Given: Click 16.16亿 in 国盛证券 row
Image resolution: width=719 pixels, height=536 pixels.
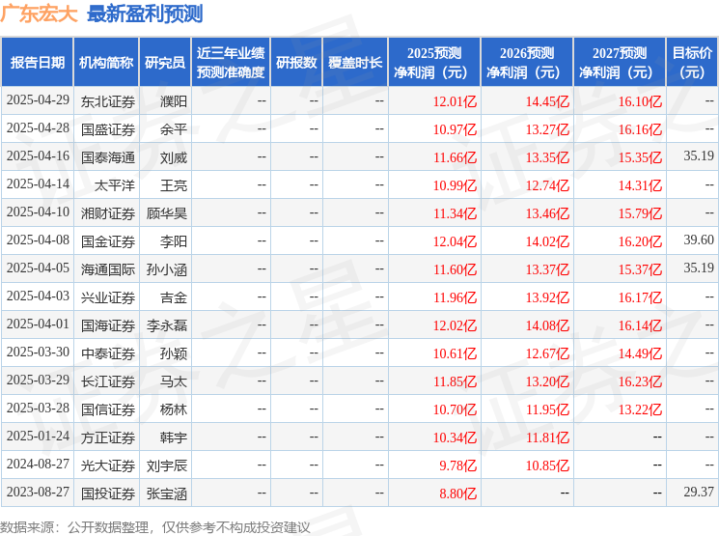Looking at the screenshot, I should click(640, 129).
